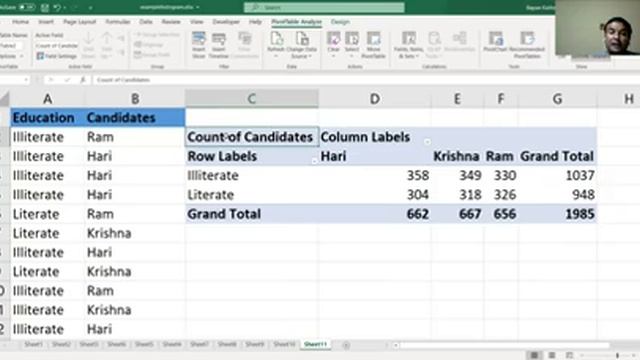This screenshot has height=360, width=640.
Task: Open the Developer ribbon tab
Action: pyautogui.click(x=226, y=22)
